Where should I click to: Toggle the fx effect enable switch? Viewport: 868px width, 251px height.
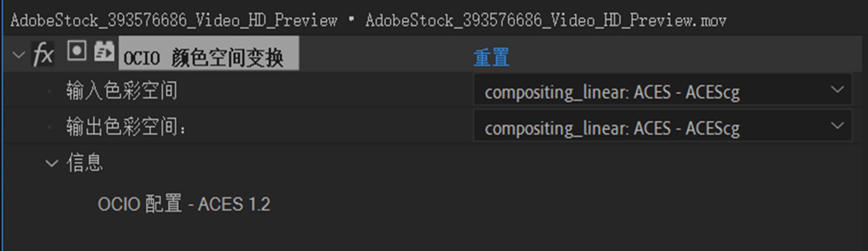tap(43, 54)
